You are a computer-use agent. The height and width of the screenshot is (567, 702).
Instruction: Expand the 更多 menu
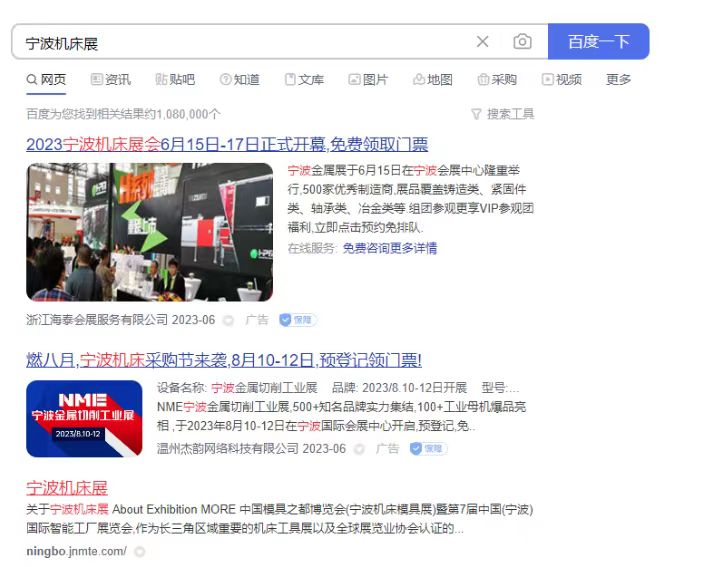coord(618,80)
